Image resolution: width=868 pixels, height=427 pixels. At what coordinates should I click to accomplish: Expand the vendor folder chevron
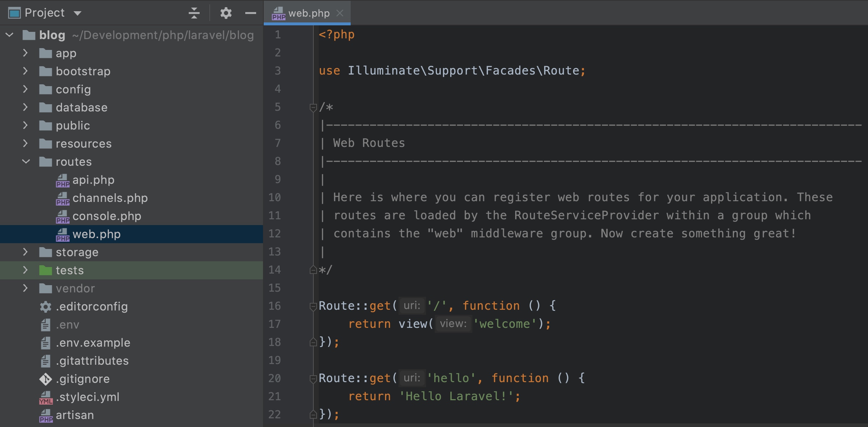[x=25, y=288]
